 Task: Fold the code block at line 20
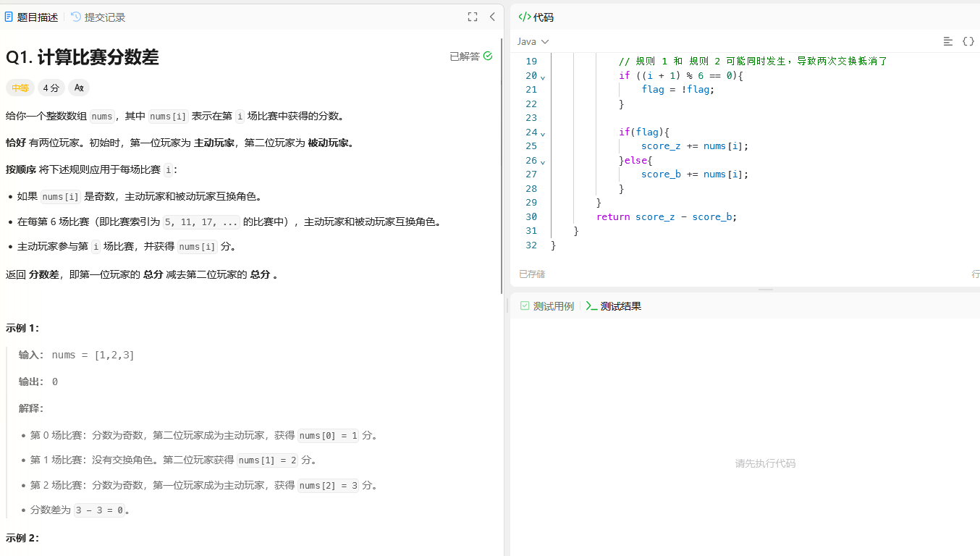[543, 76]
